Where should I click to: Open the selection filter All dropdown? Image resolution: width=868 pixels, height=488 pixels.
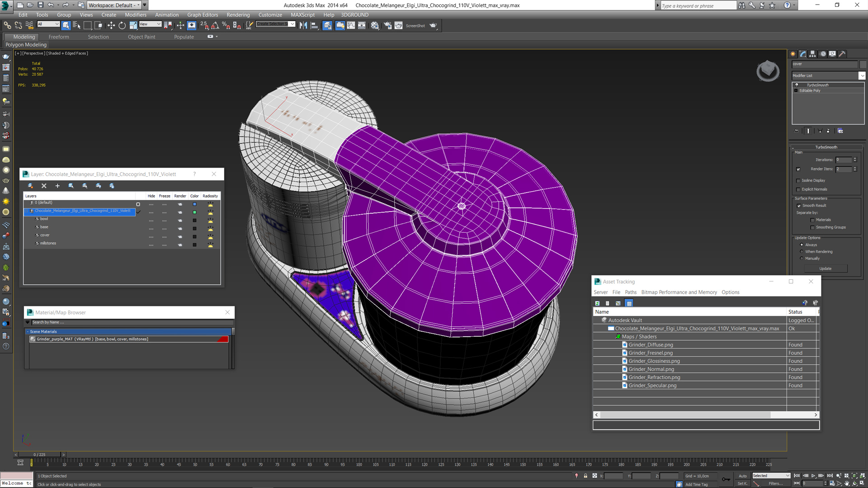click(48, 24)
